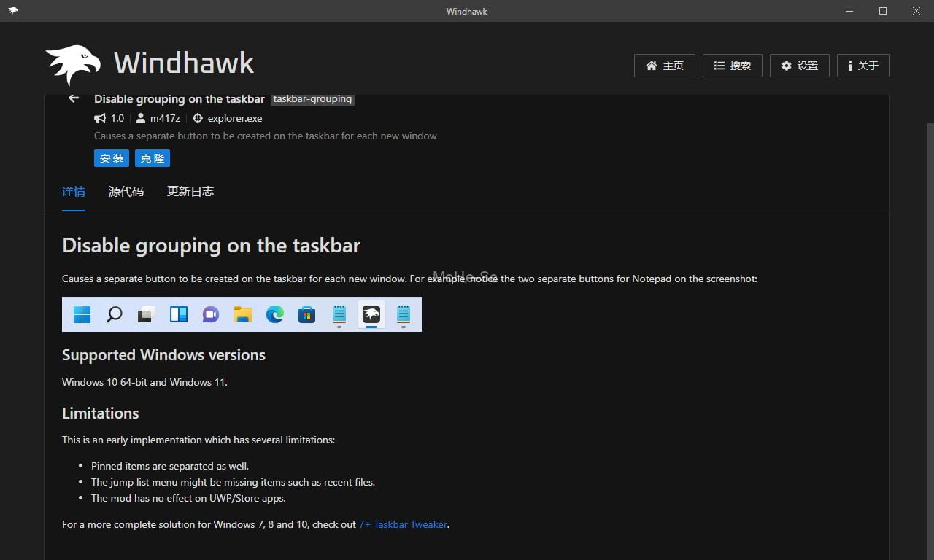Open the 搜索 search page
934x560 pixels.
tap(732, 66)
